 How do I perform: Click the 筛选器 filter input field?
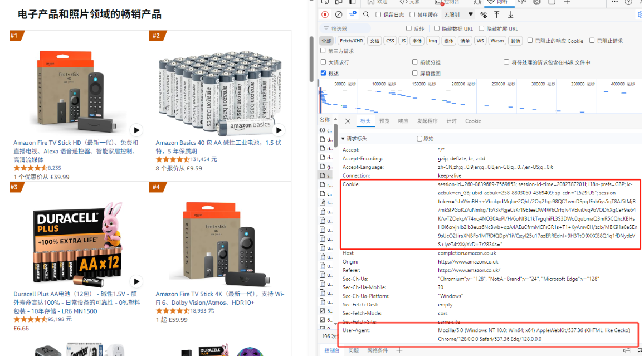(345, 29)
